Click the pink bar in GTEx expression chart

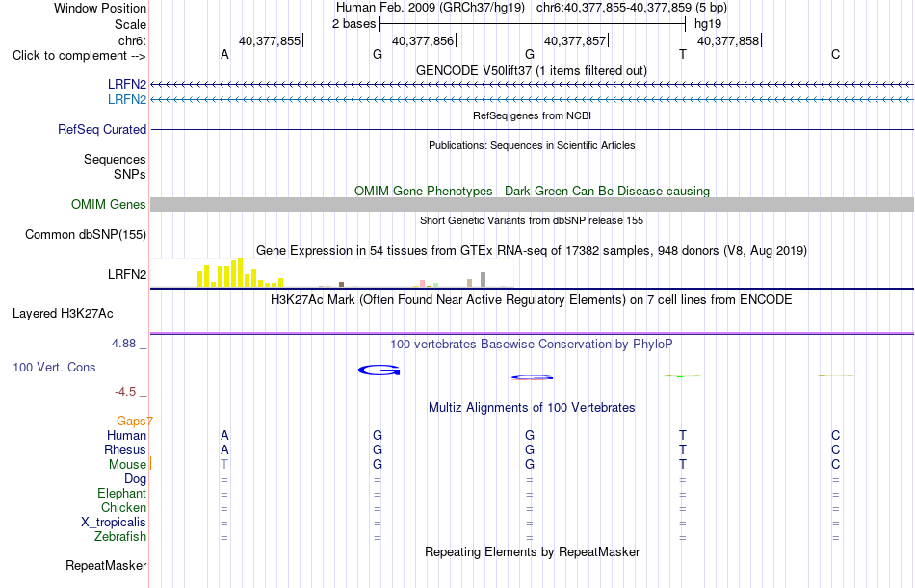[422, 284]
